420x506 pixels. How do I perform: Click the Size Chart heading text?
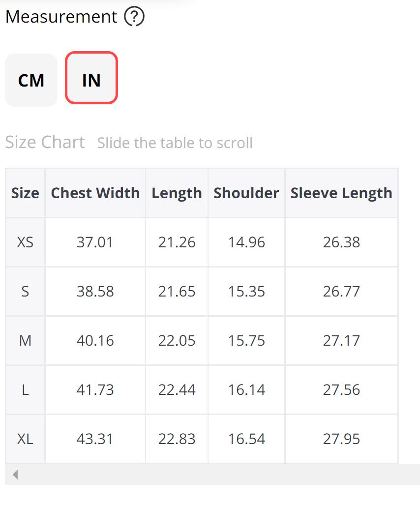click(x=45, y=142)
